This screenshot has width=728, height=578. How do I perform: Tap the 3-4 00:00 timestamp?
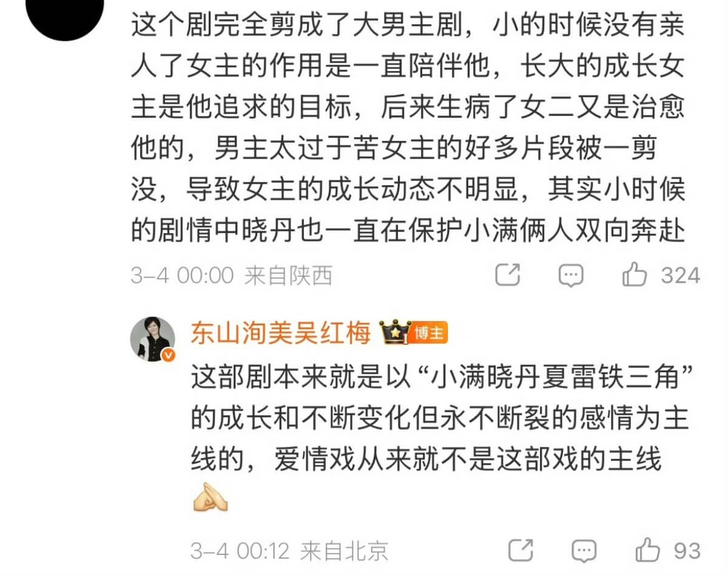point(182,276)
